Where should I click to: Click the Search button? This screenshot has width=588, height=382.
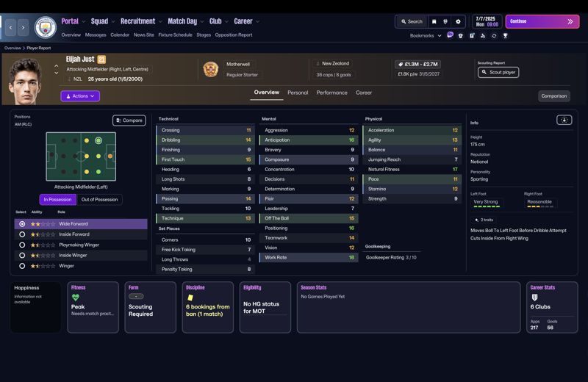[412, 22]
